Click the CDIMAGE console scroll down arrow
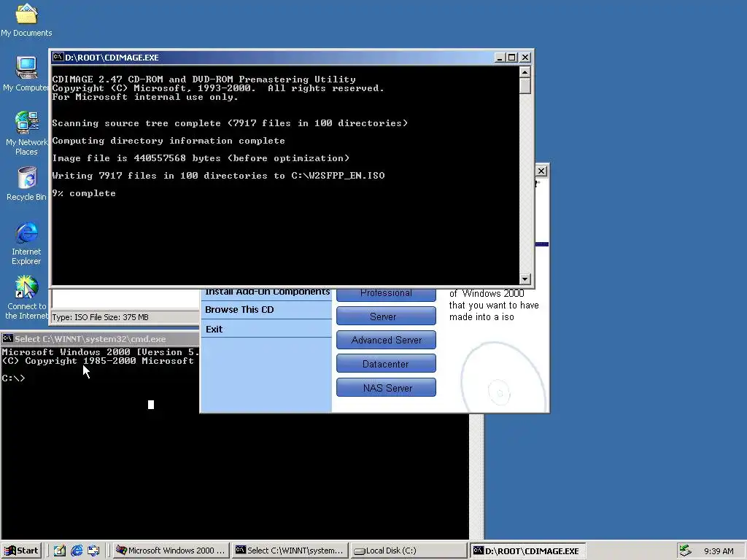 [x=525, y=279]
